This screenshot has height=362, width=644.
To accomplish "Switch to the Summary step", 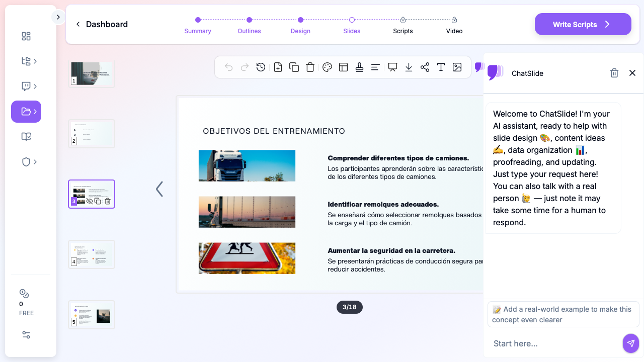I will tap(198, 25).
